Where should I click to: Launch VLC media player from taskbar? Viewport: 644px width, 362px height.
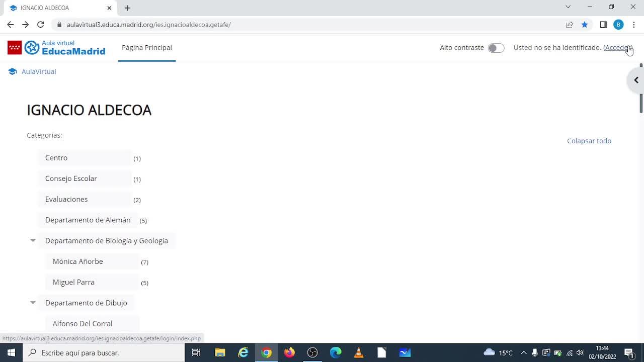coord(359,352)
